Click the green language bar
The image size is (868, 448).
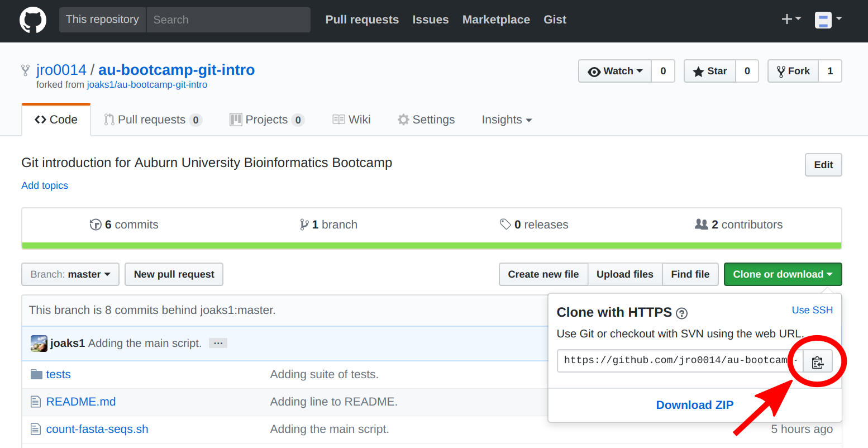pyautogui.click(x=431, y=246)
